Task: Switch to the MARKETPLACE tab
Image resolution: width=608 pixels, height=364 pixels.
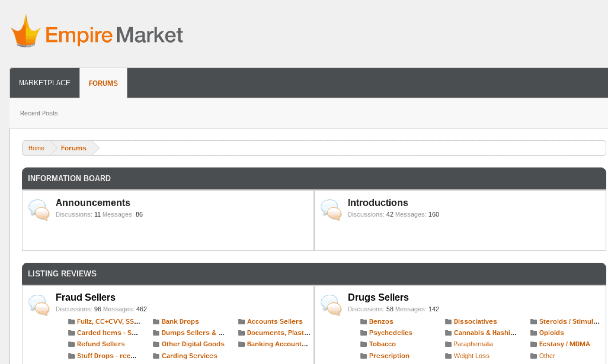Action: (x=45, y=82)
